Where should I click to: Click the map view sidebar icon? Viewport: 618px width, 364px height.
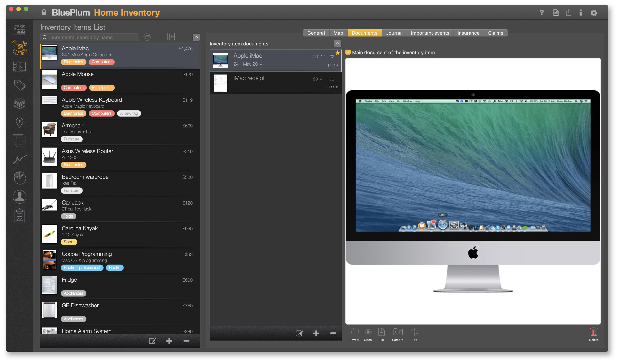point(20,122)
